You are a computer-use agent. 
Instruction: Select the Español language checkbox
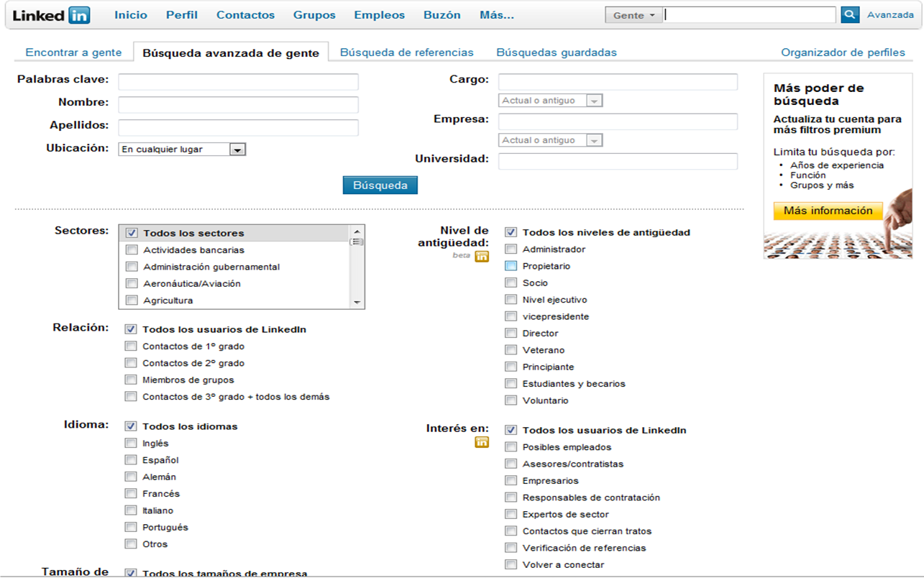point(131,460)
